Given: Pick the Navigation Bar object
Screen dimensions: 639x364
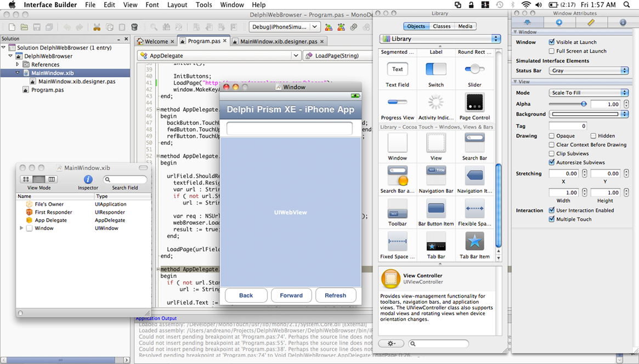Looking at the screenshot, I should [x=436, y=176].
